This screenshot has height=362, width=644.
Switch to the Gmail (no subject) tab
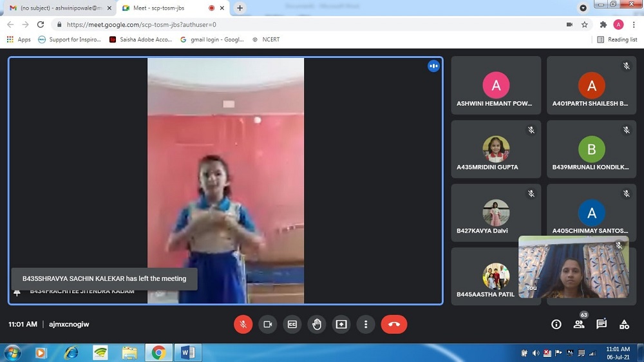click(x=57, y=8)
